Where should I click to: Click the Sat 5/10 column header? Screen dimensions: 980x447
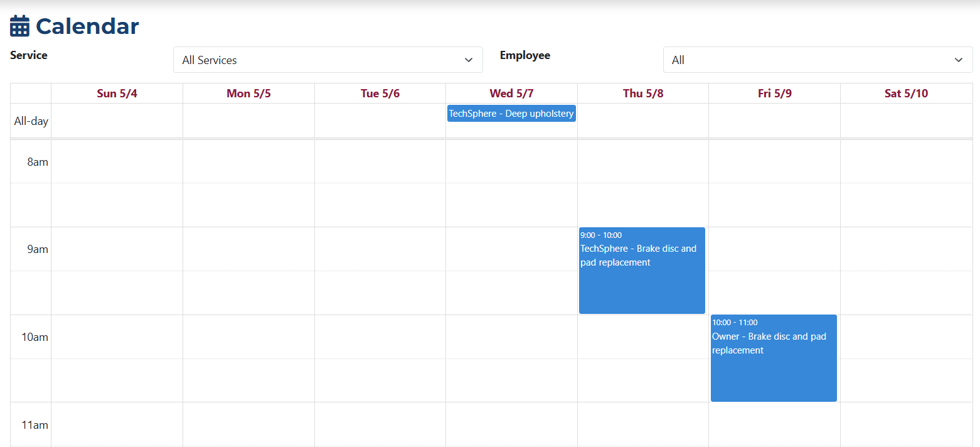click(x=906, y=93)
